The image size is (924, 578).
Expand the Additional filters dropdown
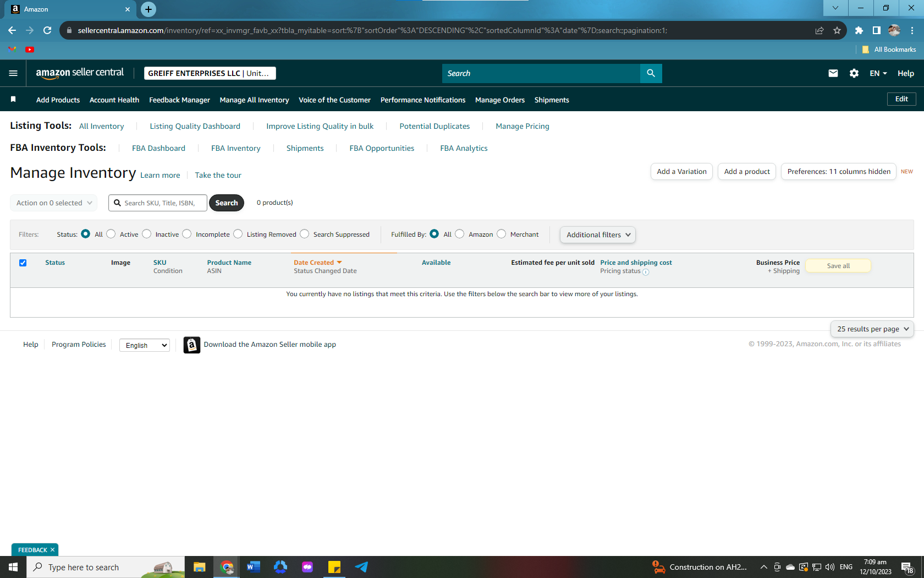598,235
